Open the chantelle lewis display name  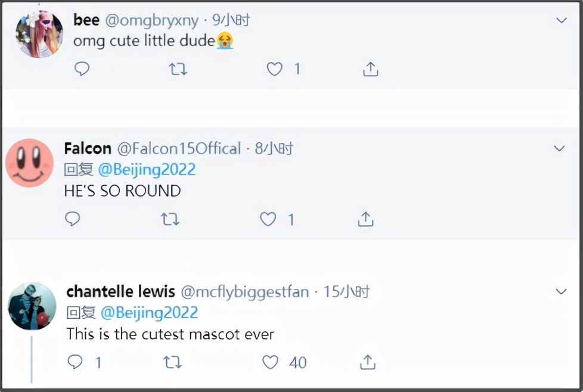[120, 292]
